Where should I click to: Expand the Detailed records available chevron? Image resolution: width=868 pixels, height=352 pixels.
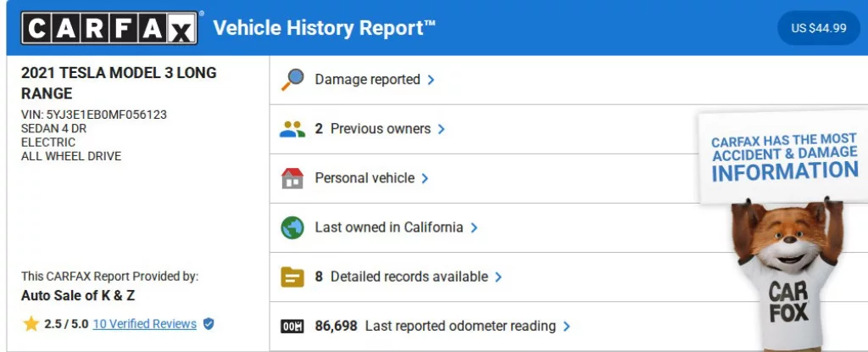498,277
